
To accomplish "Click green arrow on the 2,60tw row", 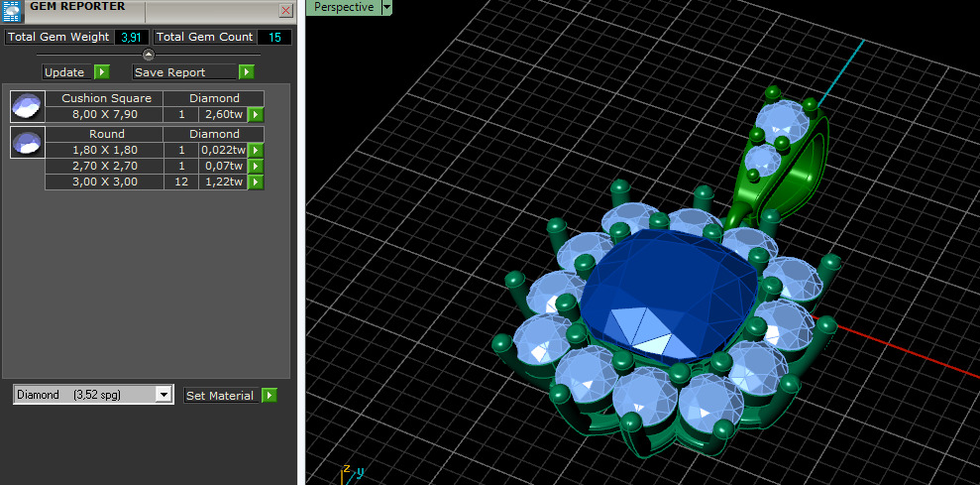I will (256, 114).
